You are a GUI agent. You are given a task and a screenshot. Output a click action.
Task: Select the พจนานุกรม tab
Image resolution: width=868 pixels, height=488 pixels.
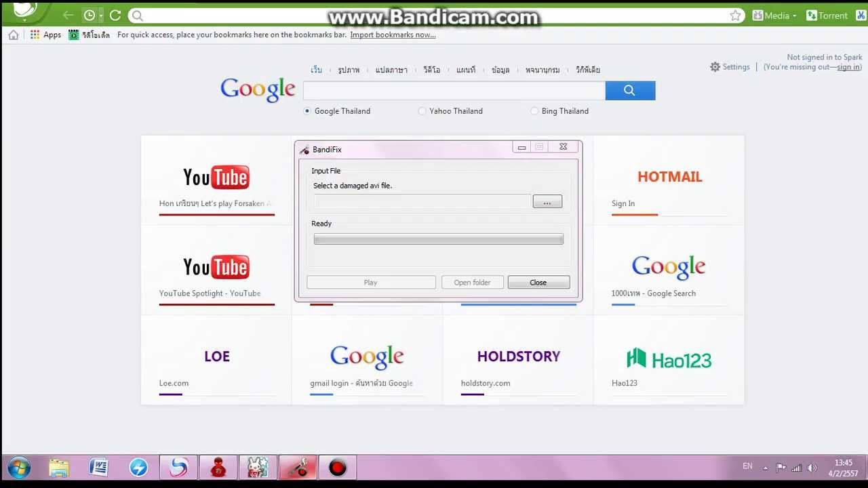(542, 70)
